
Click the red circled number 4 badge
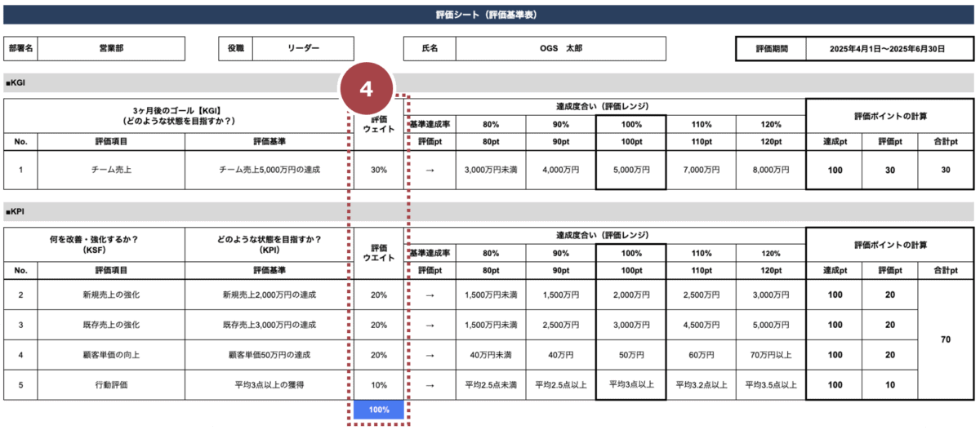[x=367, y=90]
